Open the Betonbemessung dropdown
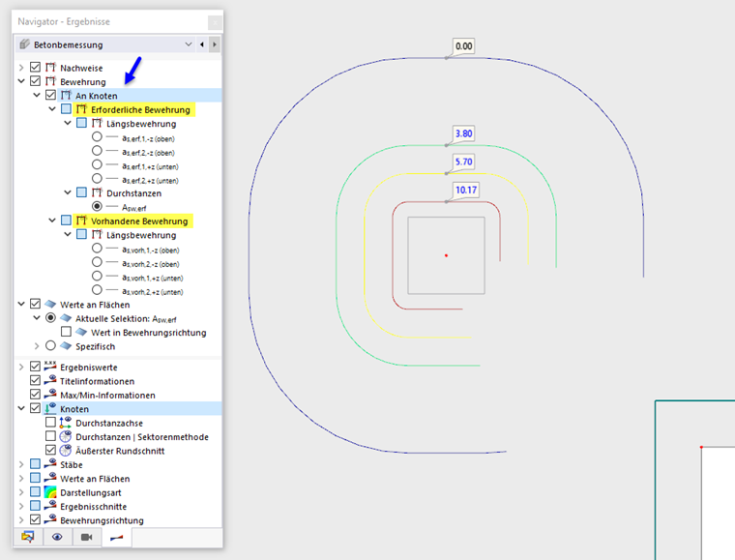 (x=189, y=44)
